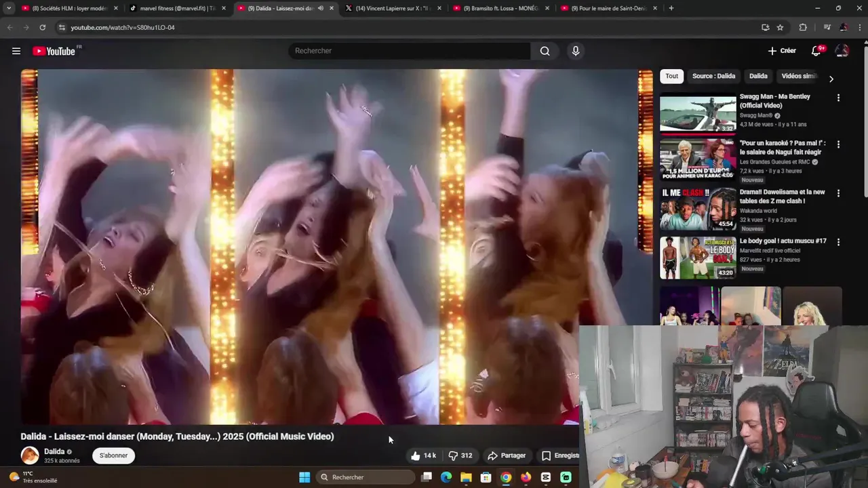Click Marvelfit redif live officiel channel
Screen dimensions: 868x488
click(x=770, y=250)
